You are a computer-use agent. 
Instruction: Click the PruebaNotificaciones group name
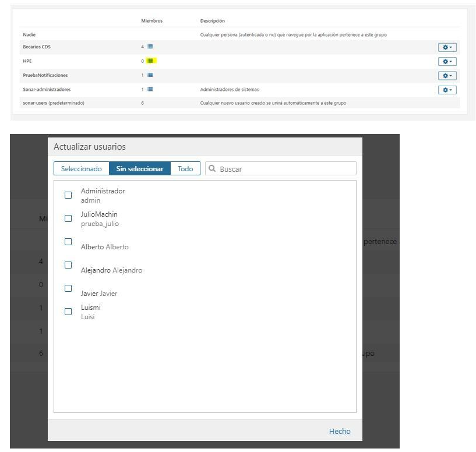(x=45, y=75)
